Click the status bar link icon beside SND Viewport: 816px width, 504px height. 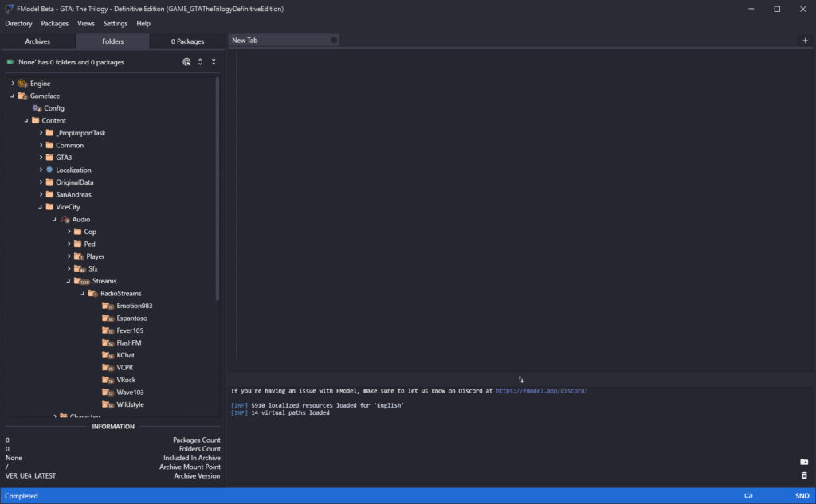pyautogui.click(x=748, y=496)
